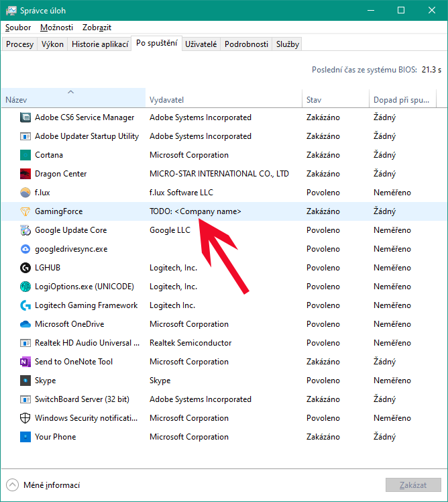The width and height of the screenshot is (448, 502).
Task: Switch to the Služby tab
Action: [287, 44]
